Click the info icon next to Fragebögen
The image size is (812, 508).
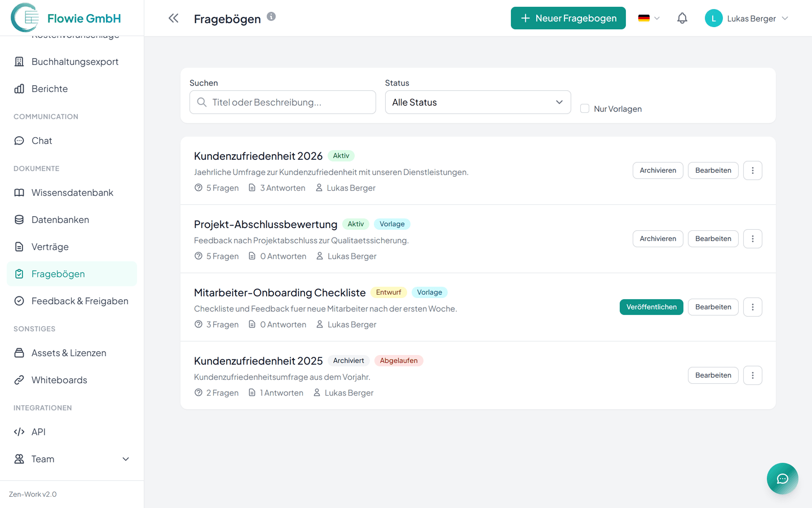tap(271, 16)
